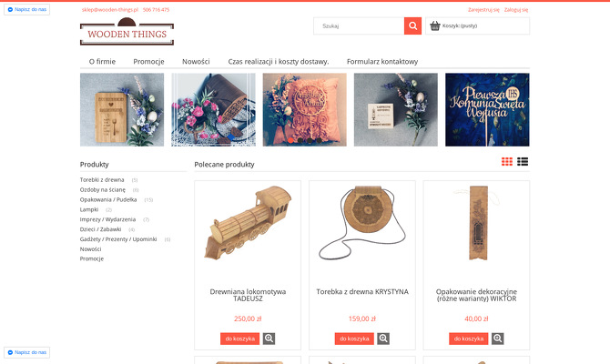Go to Formularz kontaktowy menu item
Image resolution: width=610 pixels, height=364 pixels.
click(x=382, y=62)
